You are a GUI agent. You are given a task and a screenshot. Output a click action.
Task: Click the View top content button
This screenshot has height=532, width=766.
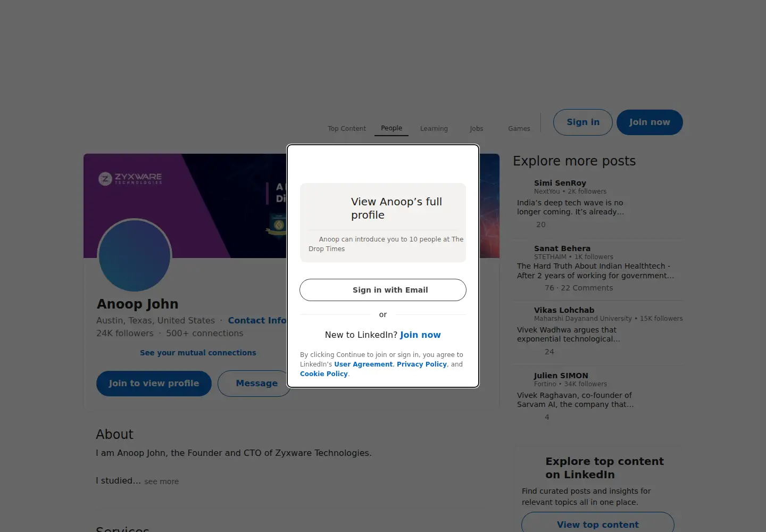tap(598, 524)
